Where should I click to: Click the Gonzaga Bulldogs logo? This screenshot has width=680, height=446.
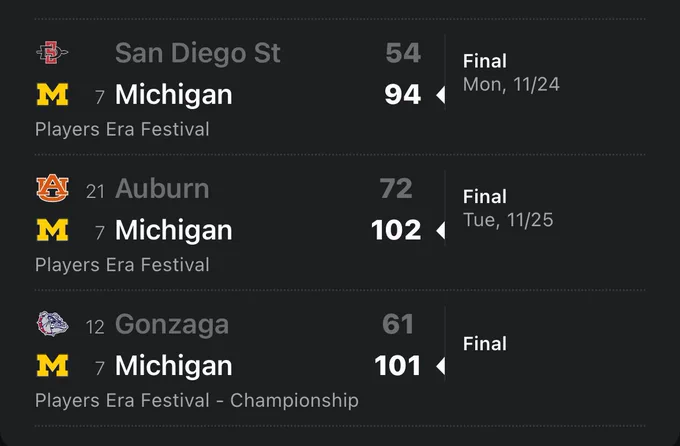[x=52, y=324]
